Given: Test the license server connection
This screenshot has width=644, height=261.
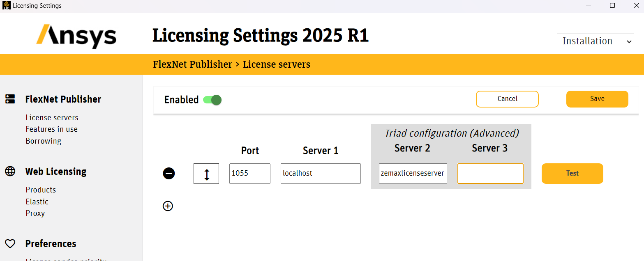Looking at the screenshot, I should 572,174.
